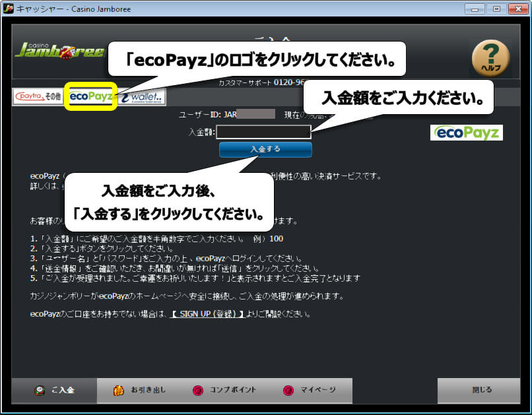Image resolution: width=532 pixels, height=415 pixels.
Task: Open the ヘルプ help question mark icon
Action: pyautogui.click(x=490, y=57)
